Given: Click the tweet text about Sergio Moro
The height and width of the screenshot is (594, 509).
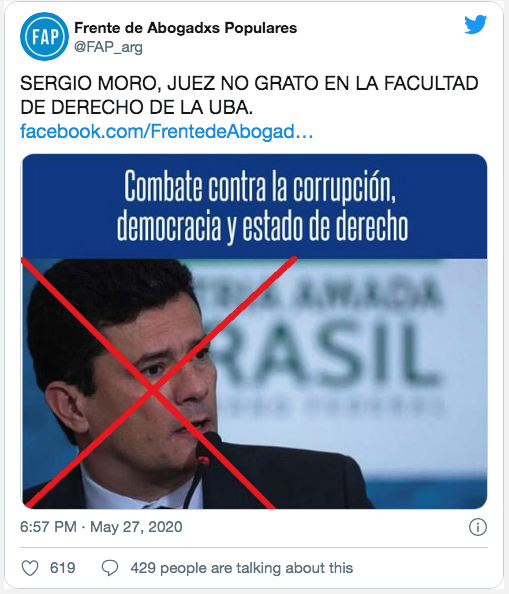Looking at the screenshot, I should pos(249,95).
